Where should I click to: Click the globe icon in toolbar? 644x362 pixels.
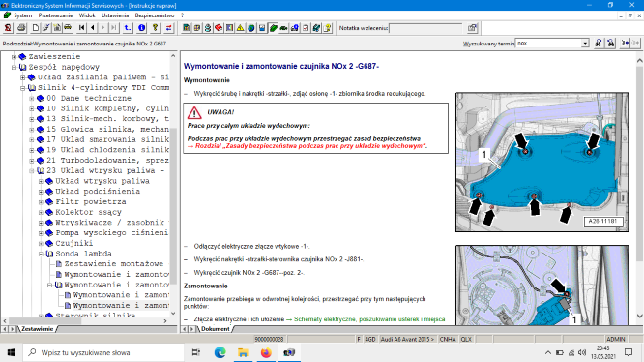251,28
